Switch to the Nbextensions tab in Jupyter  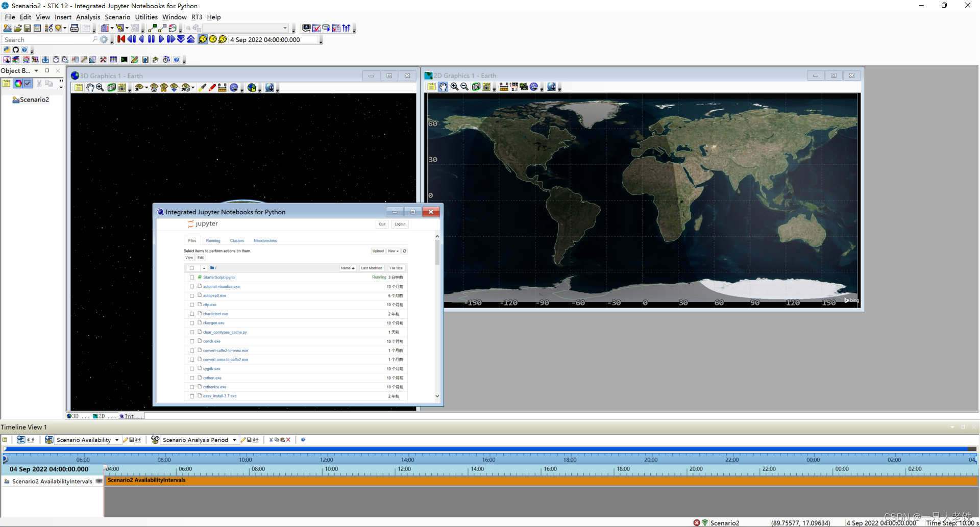pos(265,241)
